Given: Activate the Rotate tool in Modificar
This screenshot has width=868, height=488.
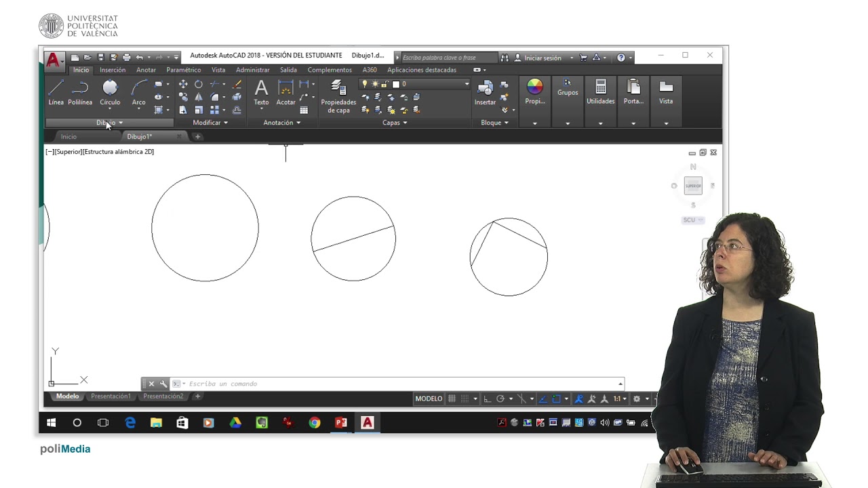Looking at the screenshot, I should coord(199,84).
